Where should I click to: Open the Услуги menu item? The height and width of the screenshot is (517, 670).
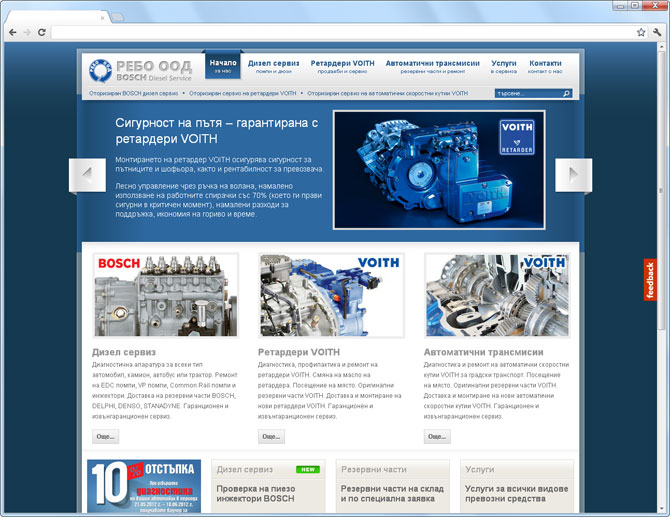tap(504, 66)
